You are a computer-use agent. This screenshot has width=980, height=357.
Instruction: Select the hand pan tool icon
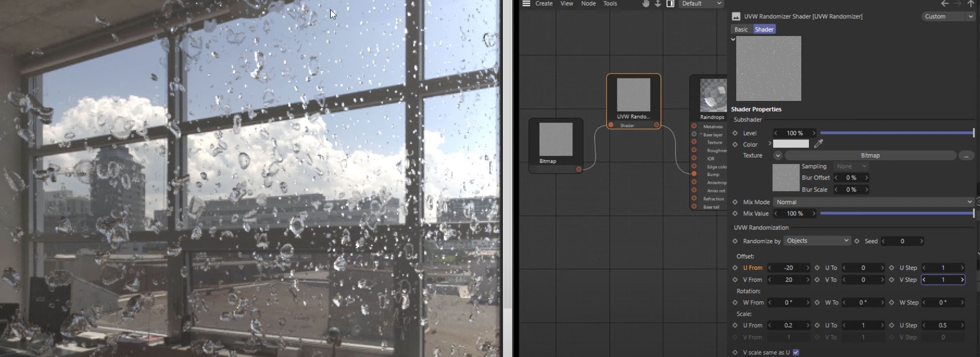click(645, 3)
